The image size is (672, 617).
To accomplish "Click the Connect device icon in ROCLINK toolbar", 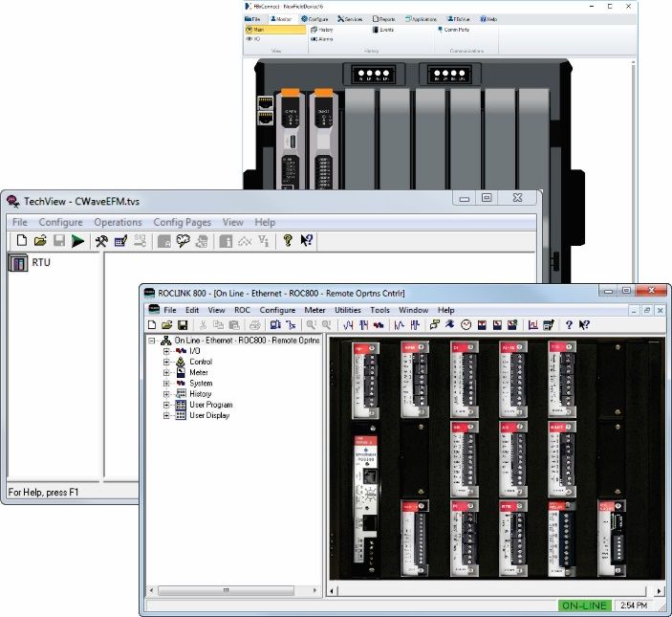I will (275, 325).
